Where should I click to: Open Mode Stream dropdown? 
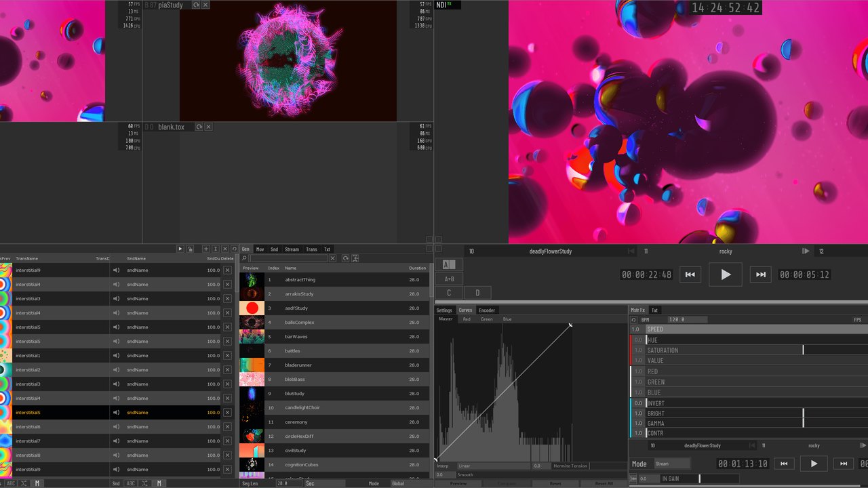point(672,464)
